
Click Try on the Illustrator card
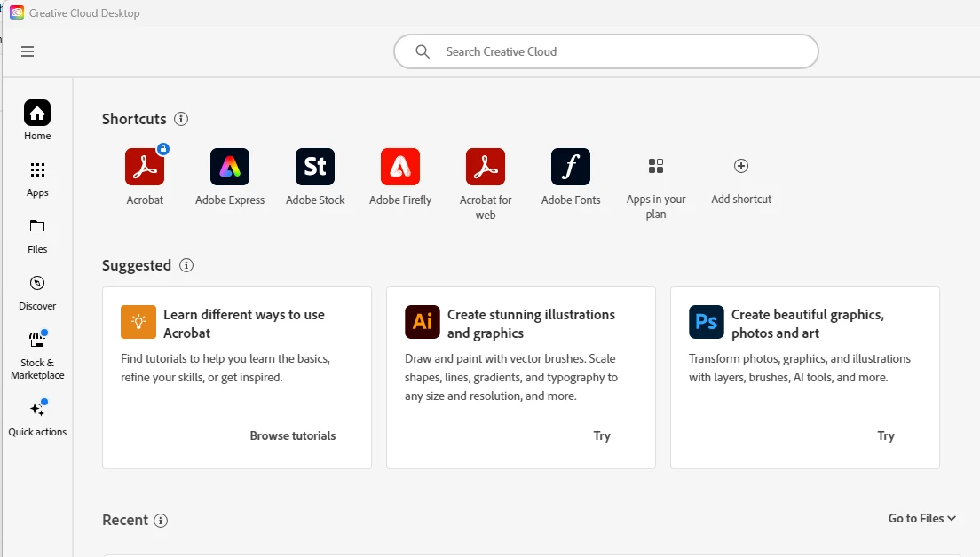(602, 435)
